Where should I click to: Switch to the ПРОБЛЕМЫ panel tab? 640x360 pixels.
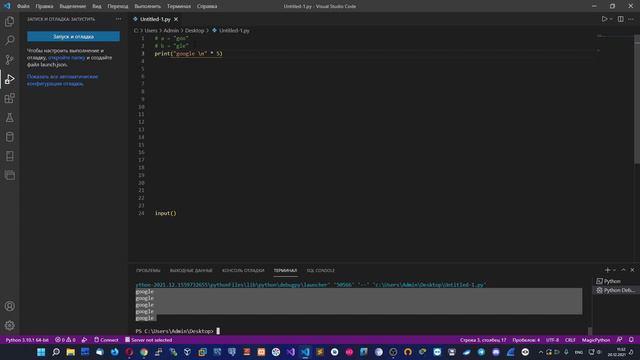(148, 271)
